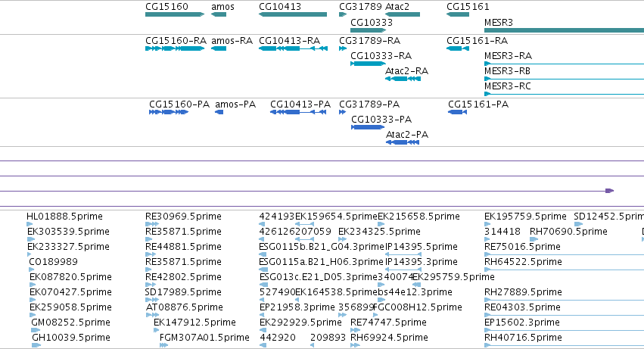Viewport: 644px width, 349px height.
Task: Select EST EK233327.5prime
Action: coord(68,247)
